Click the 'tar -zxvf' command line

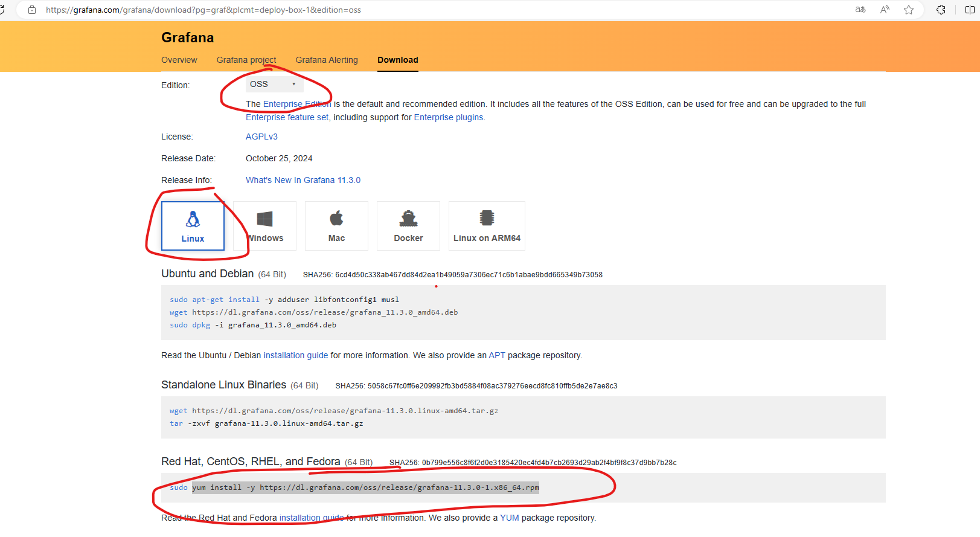pyautogui.click(x=266, y=423)
